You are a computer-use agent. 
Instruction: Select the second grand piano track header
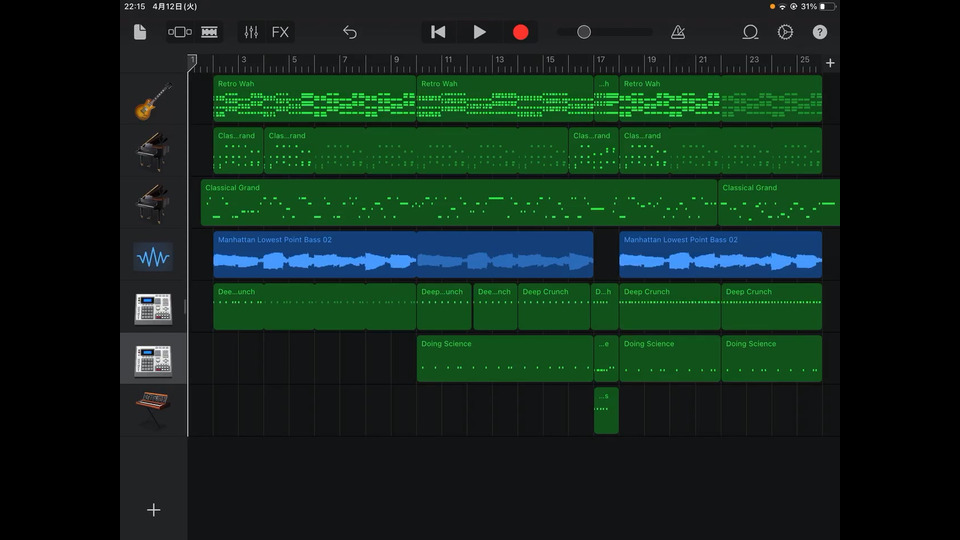click(153, 203)
